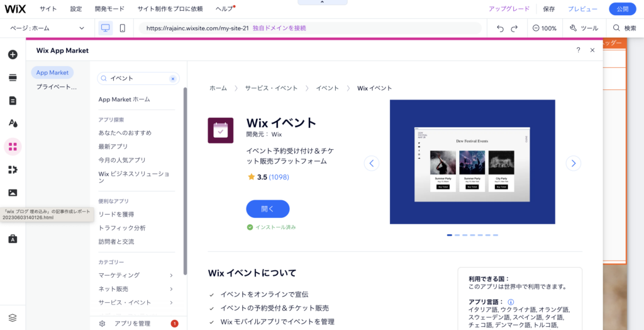Open the Pages and Menu document icon
This screenshot has width=644, height=330.
13,100
